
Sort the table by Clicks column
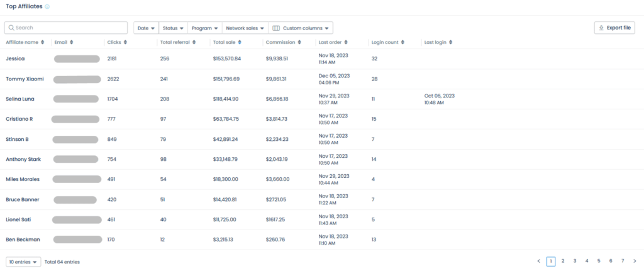pos(125,42)
